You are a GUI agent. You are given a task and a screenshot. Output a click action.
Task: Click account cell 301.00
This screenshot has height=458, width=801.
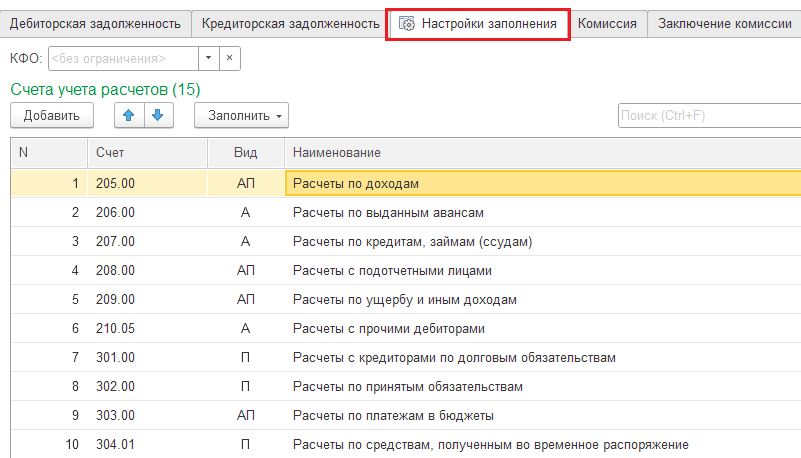pos(148,358)
